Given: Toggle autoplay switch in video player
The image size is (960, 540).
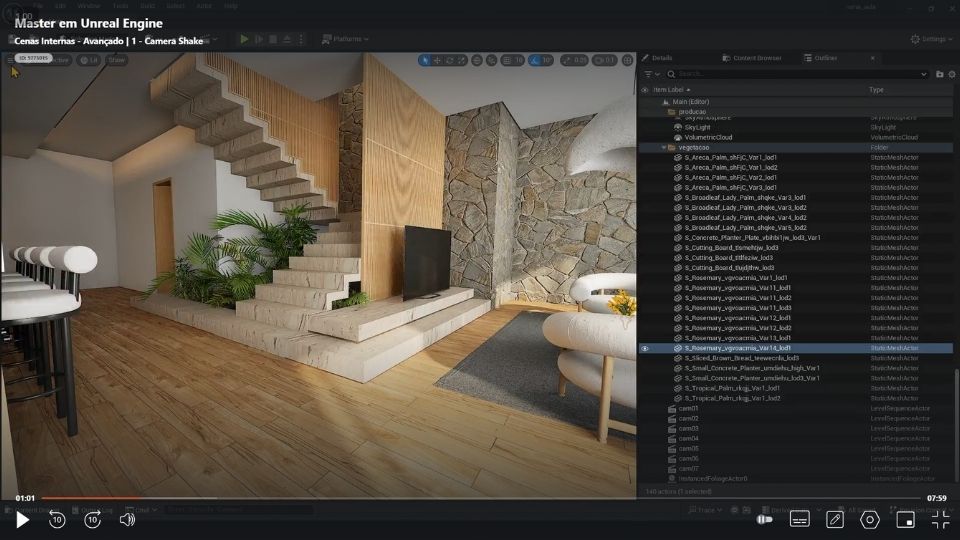Looking at the screenshot, I should pyautogui.click(x=765, y=520).
